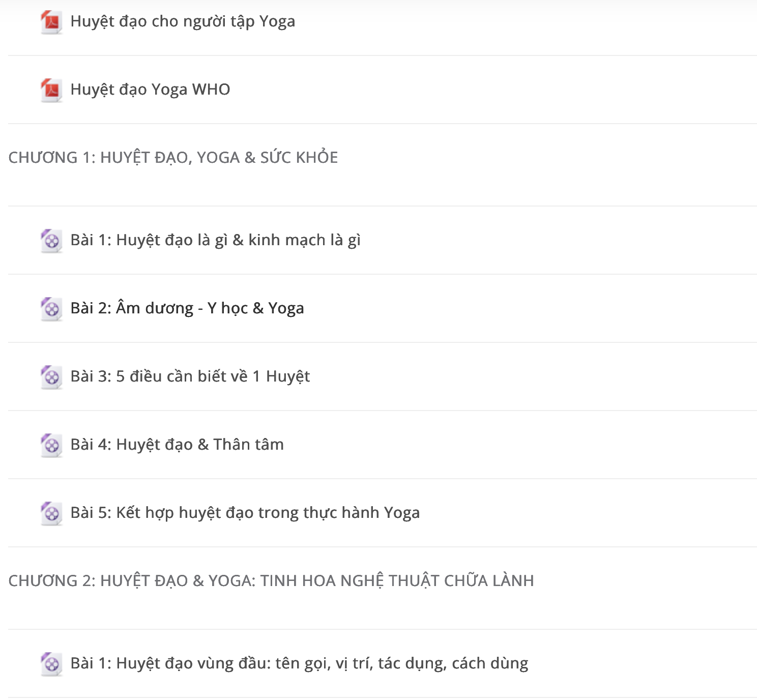Image resolution: width=757 pixels, height=700 pixels.
Task: Click the word WHO in the second PDF title
Action: click(x=211, y=90)
